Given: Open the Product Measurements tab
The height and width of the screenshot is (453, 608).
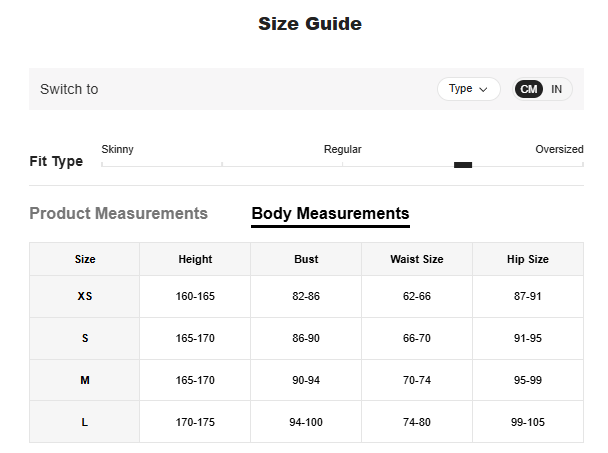Looking at the screenshot, I should point(118,213).
